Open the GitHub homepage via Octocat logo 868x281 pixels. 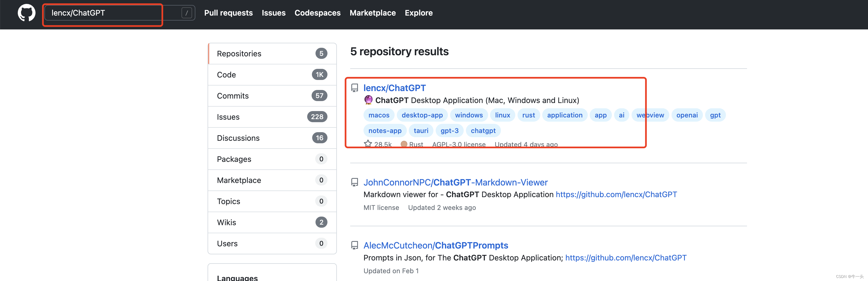(x=27, y=13)
